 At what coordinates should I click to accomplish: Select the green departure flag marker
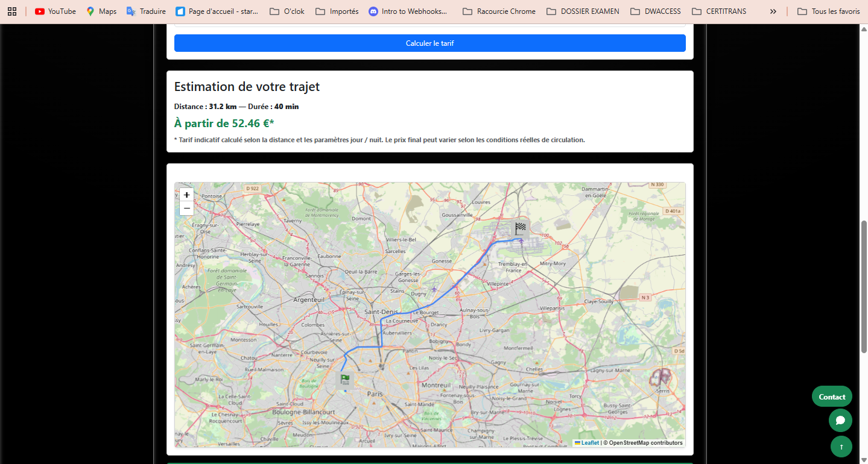[x=344, y=379]
